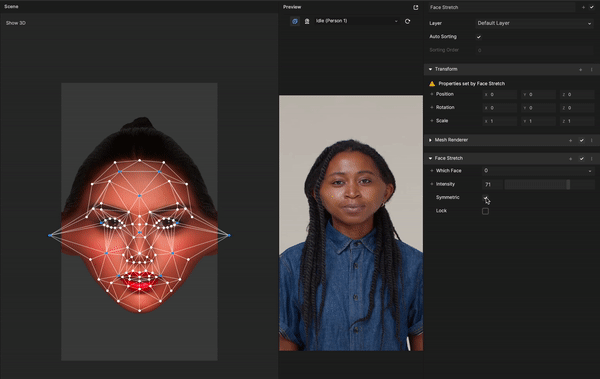Click the keyframe plus icon next to Scale
Viewport: 600px width, 379px height.
[x=432, y=121]
